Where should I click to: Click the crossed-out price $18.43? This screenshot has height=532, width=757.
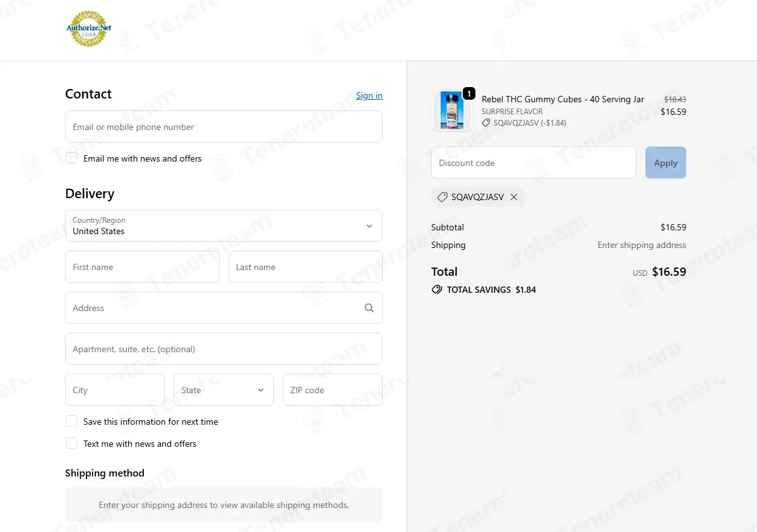[x=674, y=100]
